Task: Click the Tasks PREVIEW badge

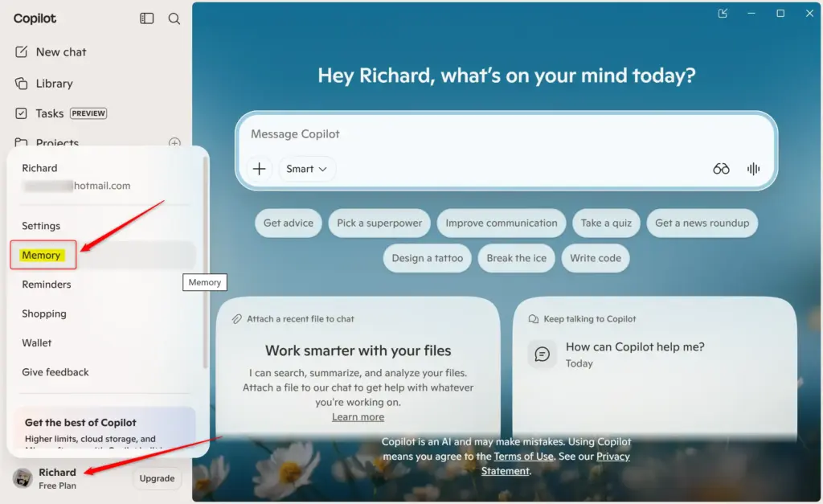Action: [x=88, y=113]
